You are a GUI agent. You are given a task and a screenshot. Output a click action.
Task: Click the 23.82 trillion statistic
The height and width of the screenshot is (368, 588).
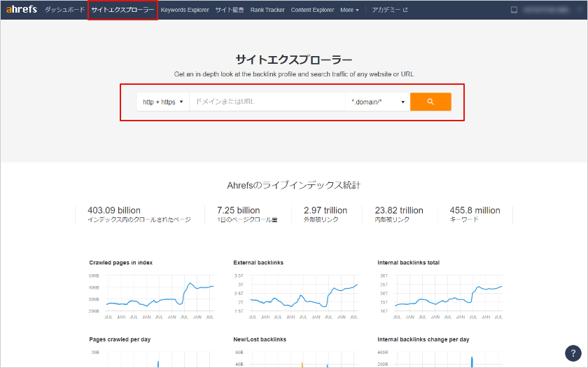(399, 210)
